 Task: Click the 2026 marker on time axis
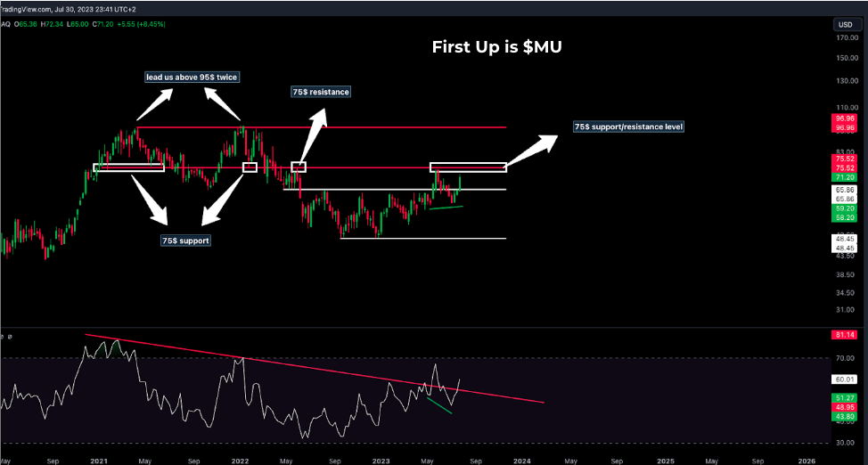coord(807,461)
